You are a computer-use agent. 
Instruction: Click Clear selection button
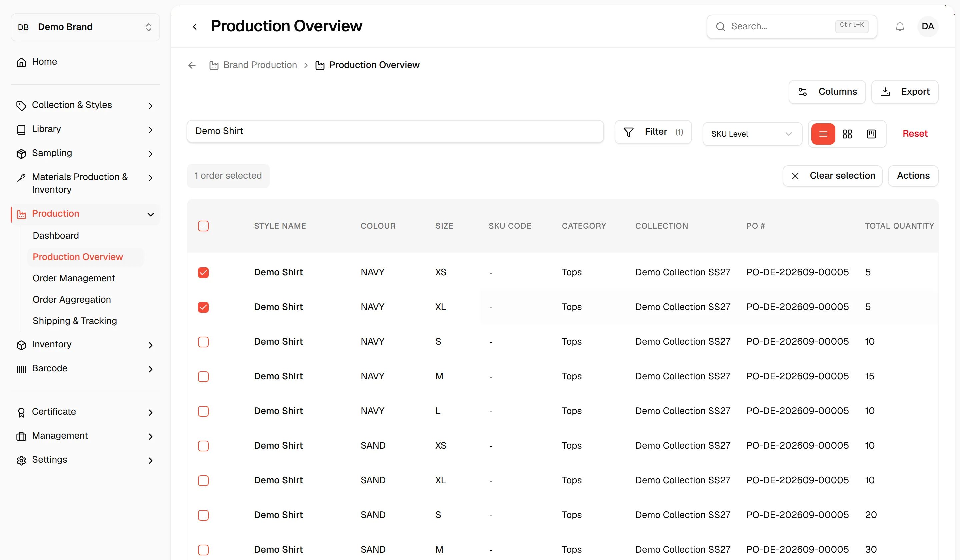tap(832, 176)
